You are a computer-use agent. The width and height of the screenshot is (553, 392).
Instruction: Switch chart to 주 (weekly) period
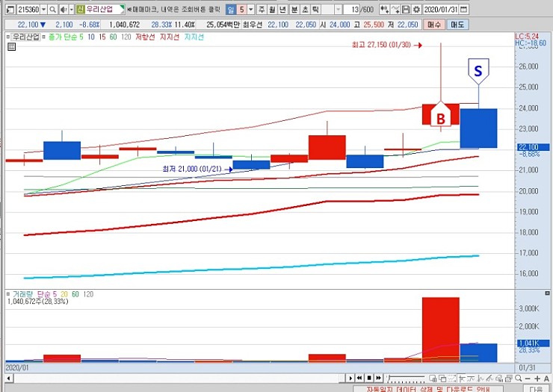(x=261, y=10)
